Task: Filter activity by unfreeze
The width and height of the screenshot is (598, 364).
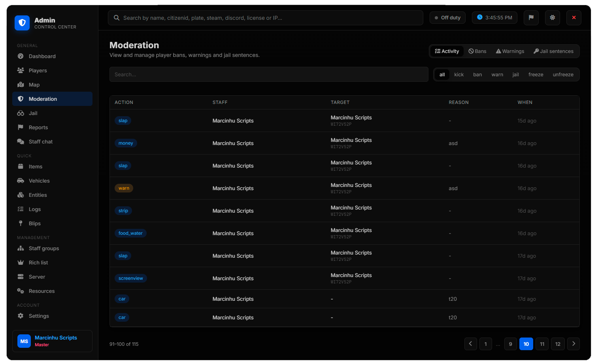Action: click(563, 74)
